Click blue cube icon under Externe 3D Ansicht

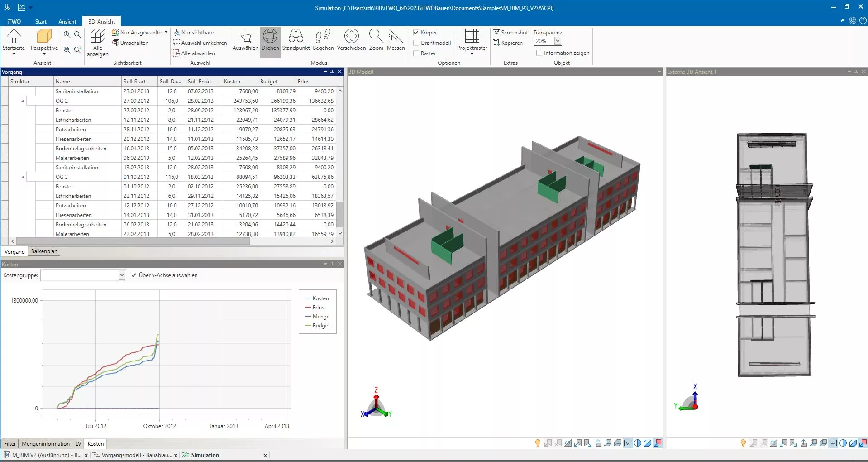[853, 443]
